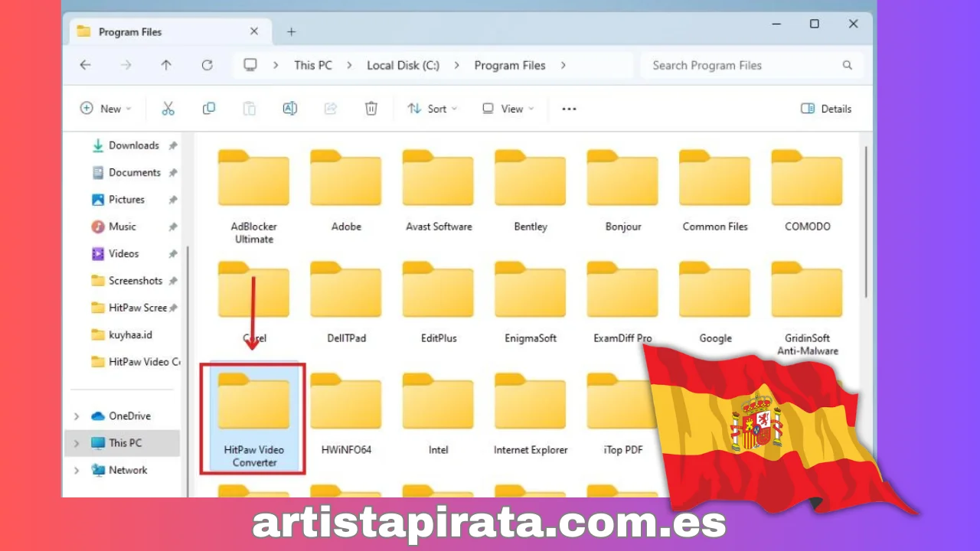Select the COMODO folder
This screenshot has height=551, width=980.
(x=808, y=191)
